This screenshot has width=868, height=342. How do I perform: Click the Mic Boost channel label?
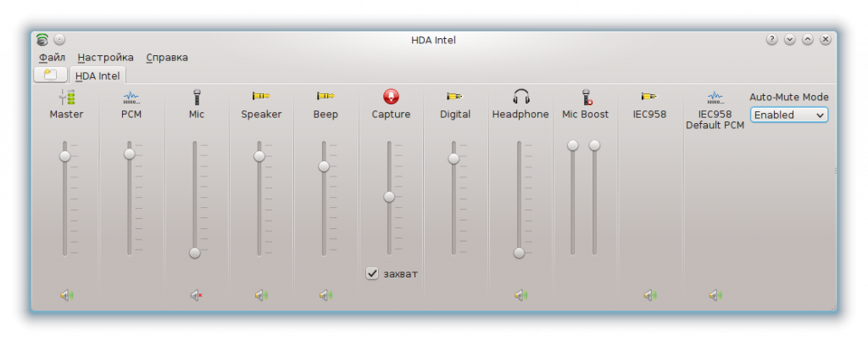(585, 115)
